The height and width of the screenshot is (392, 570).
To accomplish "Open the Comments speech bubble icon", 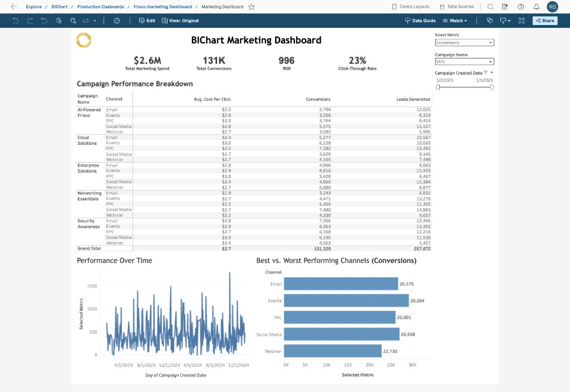I will pos(490,21).
